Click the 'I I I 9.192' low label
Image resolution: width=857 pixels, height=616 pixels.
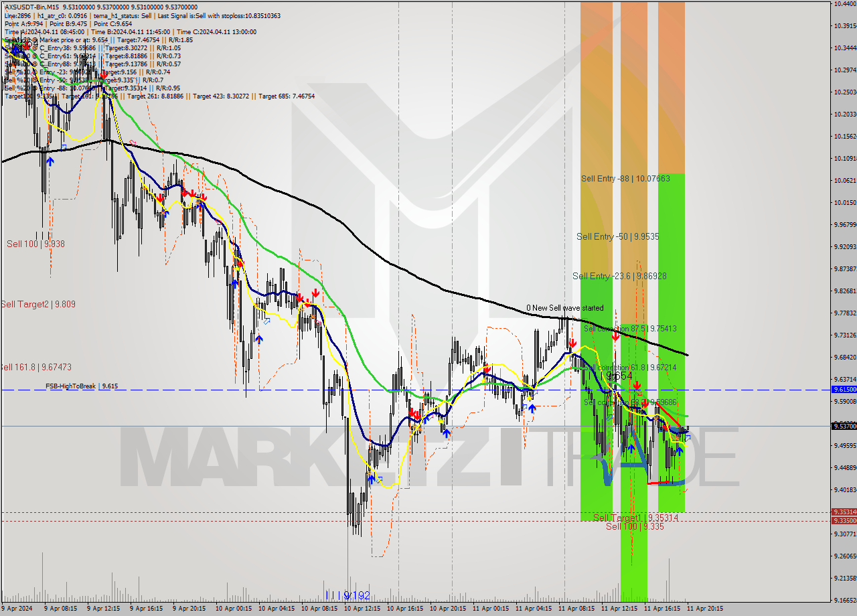click(347, 595)
